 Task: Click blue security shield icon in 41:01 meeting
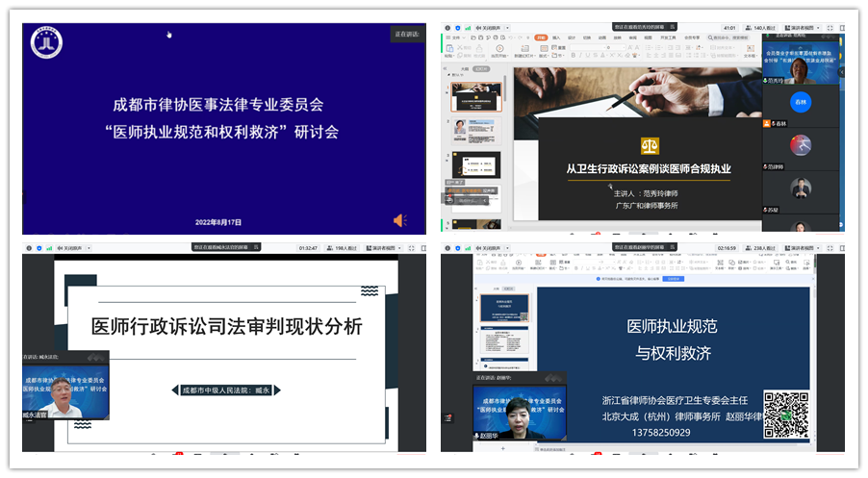[458, 28]
